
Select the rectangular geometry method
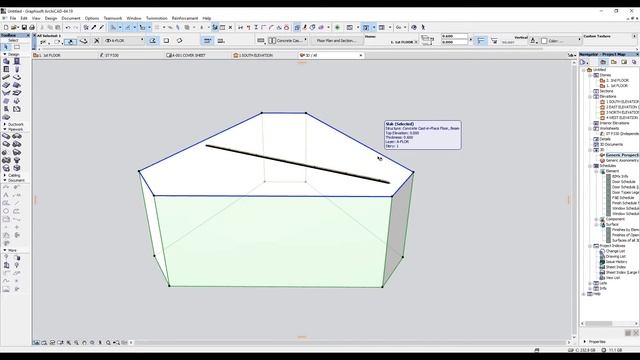coord(166,40)
